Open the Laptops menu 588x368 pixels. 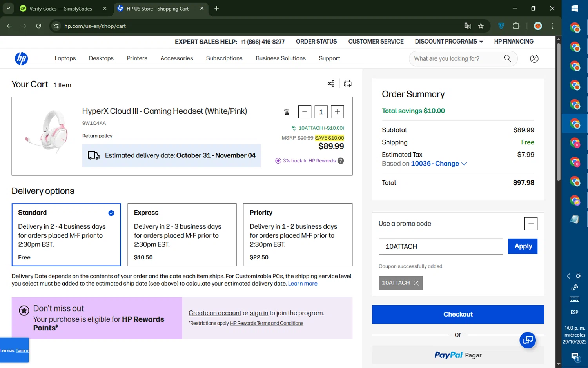65,58
